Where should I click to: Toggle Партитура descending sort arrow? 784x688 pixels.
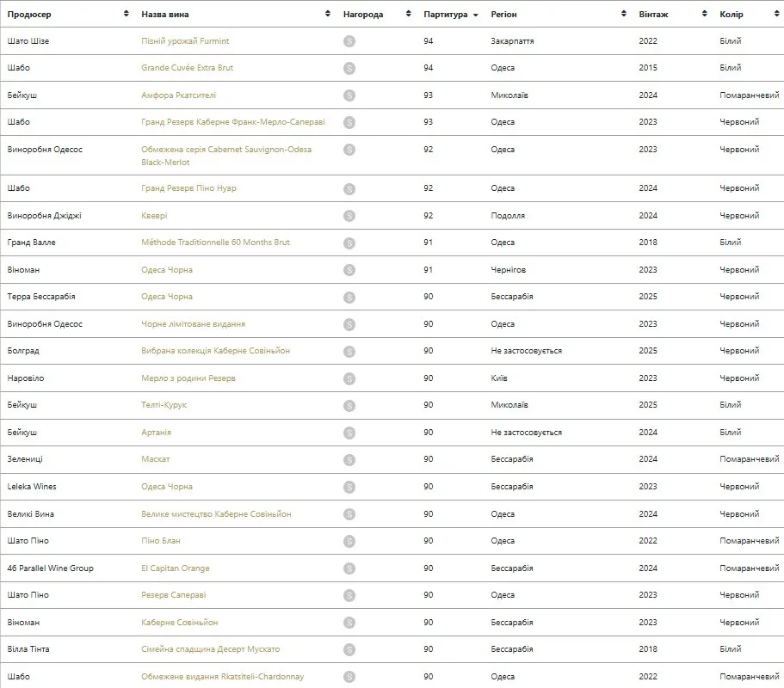(x=476, y=15)
